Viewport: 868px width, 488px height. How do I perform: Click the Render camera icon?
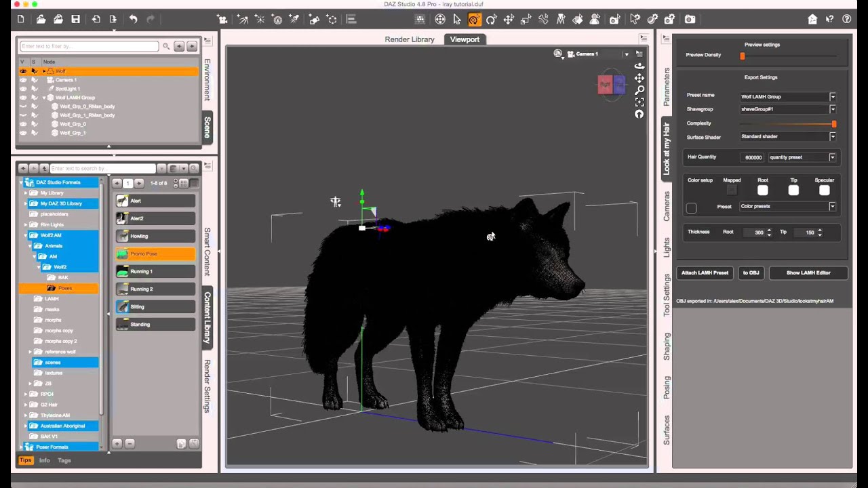690,20
